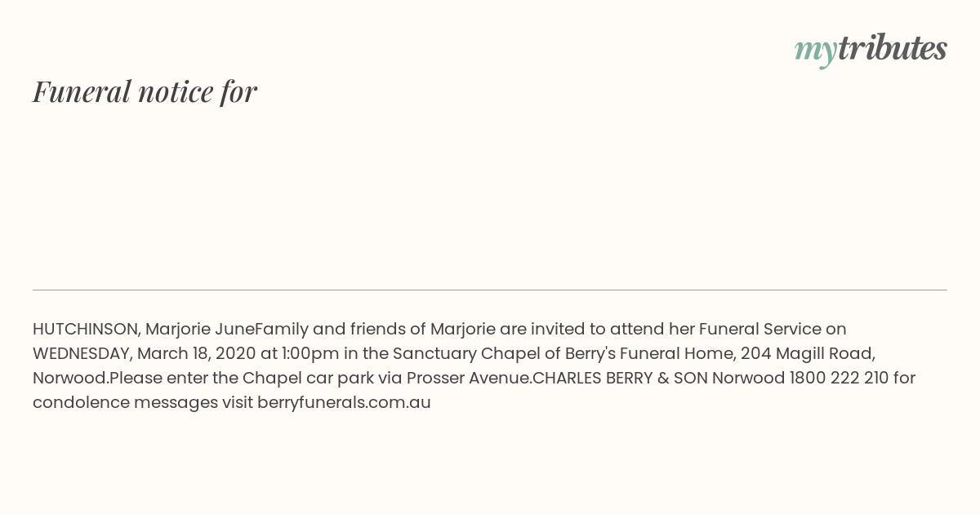The image size is (980, 514).
Task: Click the horizontal divider line
Action: coord(490,290)
